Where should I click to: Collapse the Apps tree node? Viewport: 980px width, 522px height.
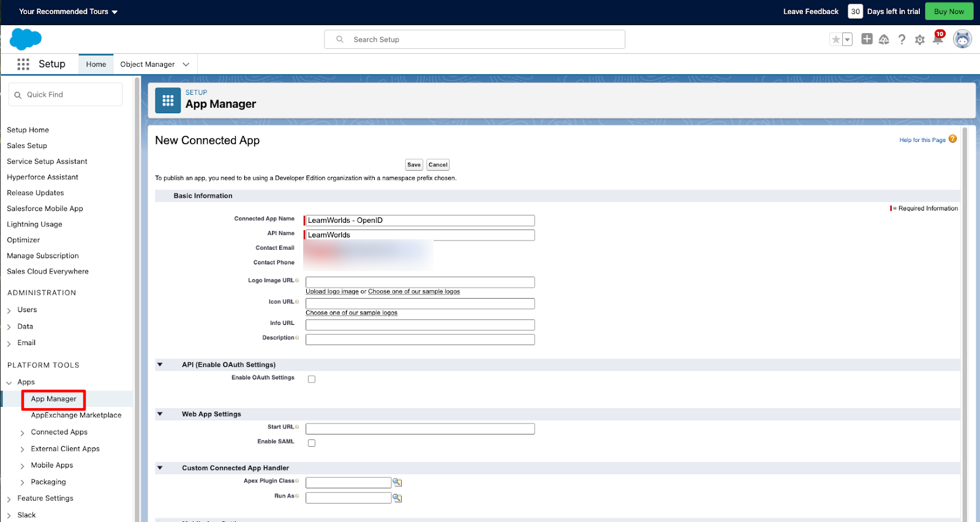click(x=9, y=382)
